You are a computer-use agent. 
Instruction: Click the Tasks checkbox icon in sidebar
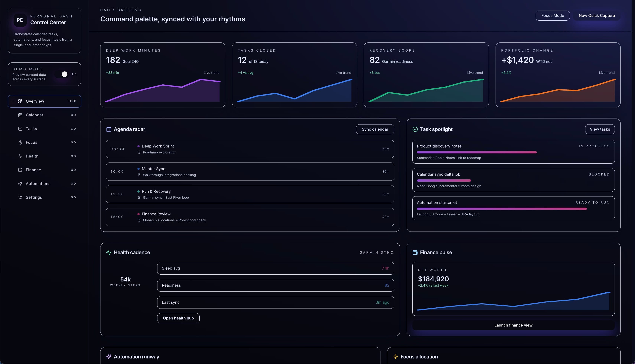coord(20,129)
